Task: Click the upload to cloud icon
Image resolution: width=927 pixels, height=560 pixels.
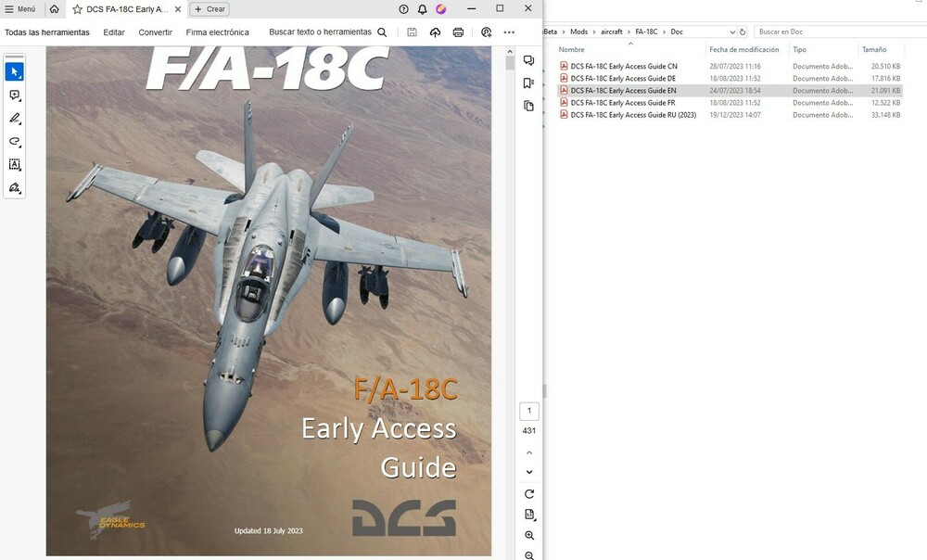Action: coord(435,32)
